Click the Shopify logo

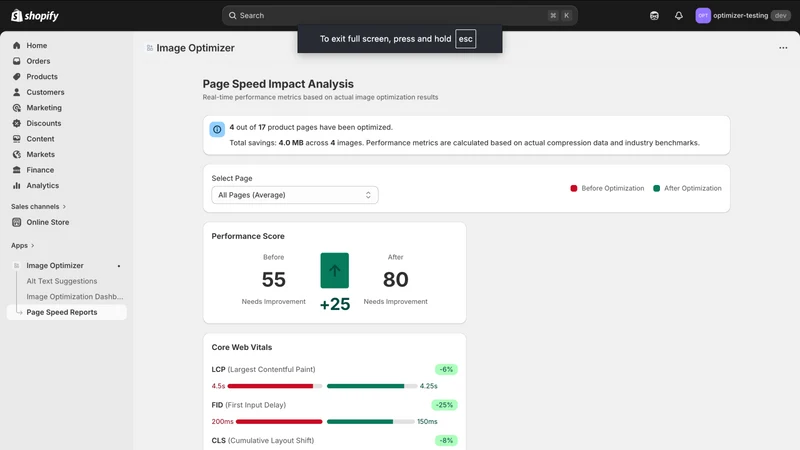click(x=35, y=16)
